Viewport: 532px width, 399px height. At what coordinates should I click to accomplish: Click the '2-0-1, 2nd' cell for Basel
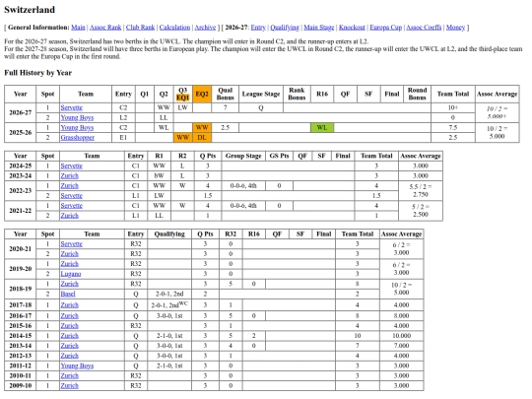pyautogui.click(x=169, y=294)
